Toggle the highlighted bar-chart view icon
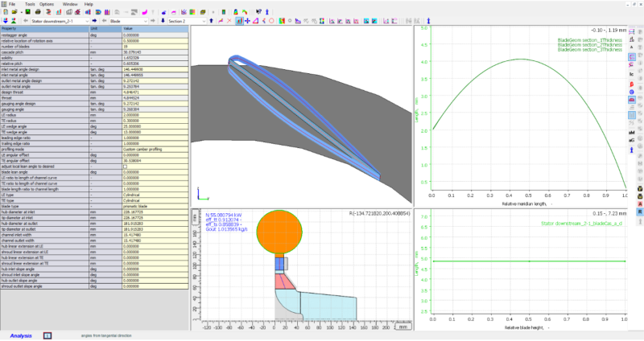This screenshot has height=341, width=644. (239, 21)
